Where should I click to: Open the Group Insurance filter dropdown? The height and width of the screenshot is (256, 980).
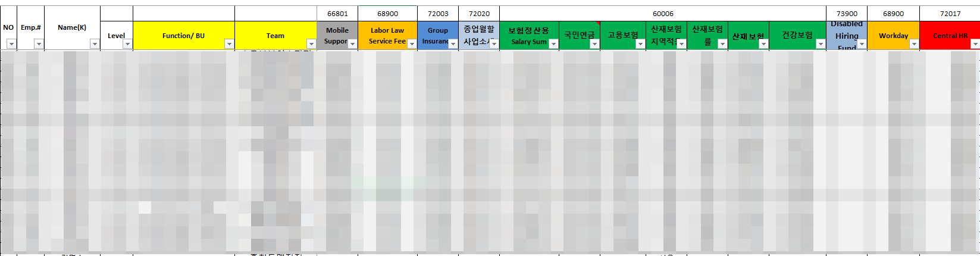point(453,44)
